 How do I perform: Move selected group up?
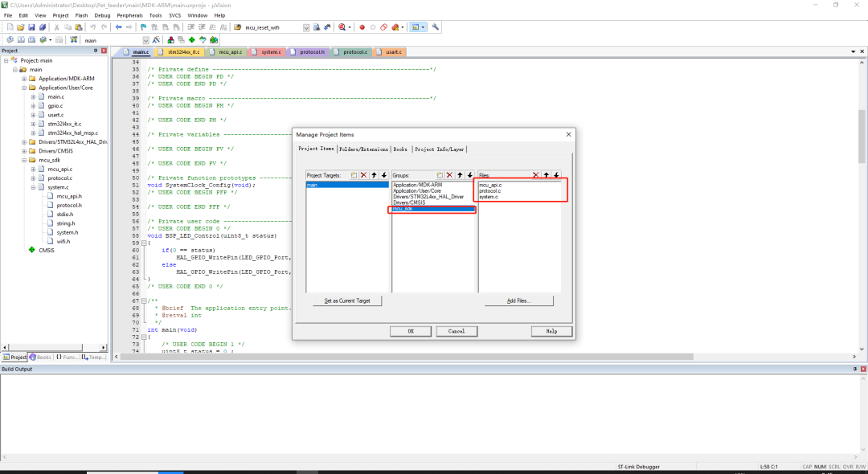(x=460, y=175)
